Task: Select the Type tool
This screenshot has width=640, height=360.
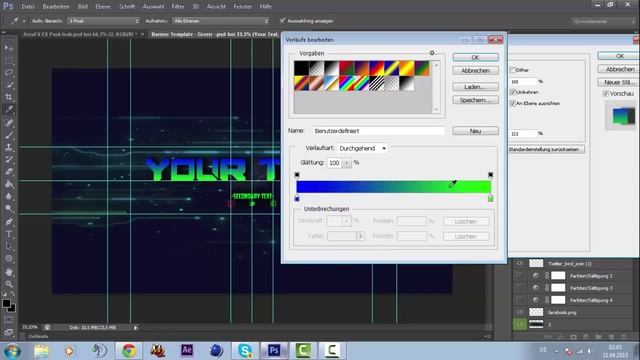Action: tap(9, 234)
